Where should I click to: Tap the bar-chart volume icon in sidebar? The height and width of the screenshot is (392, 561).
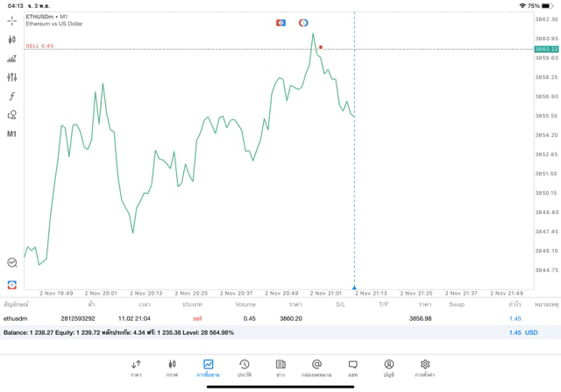pos(12,59)
